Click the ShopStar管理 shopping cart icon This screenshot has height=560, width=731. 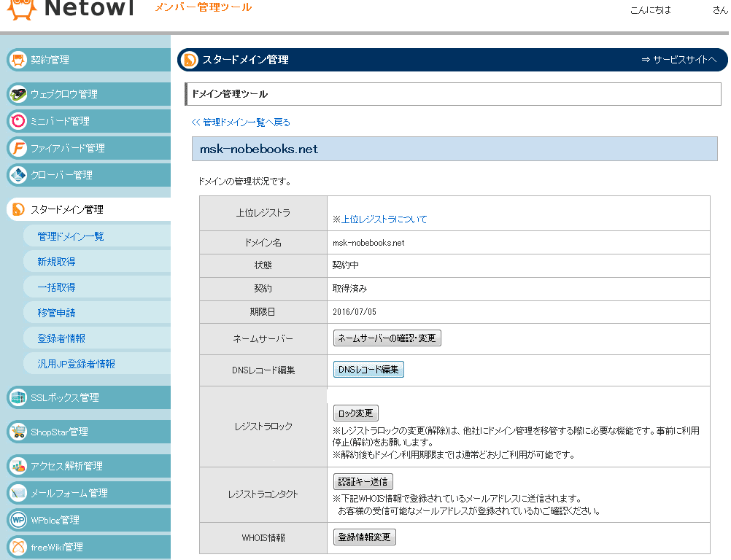(x=18, y=432)
